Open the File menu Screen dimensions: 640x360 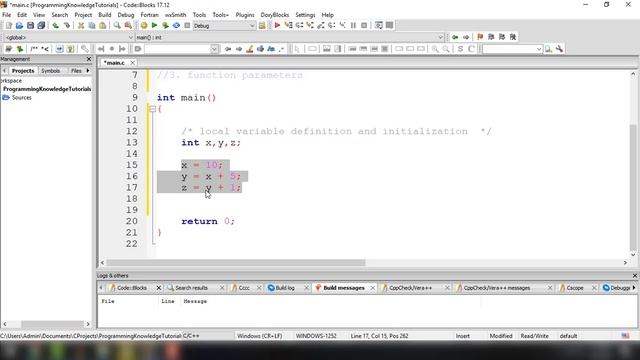click(7, 15)
